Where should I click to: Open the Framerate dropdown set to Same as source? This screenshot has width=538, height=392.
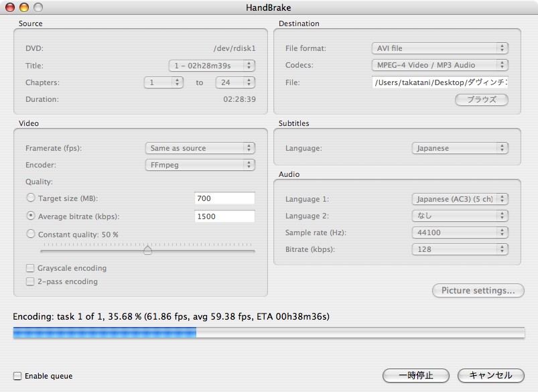click(x=200, y=148)
